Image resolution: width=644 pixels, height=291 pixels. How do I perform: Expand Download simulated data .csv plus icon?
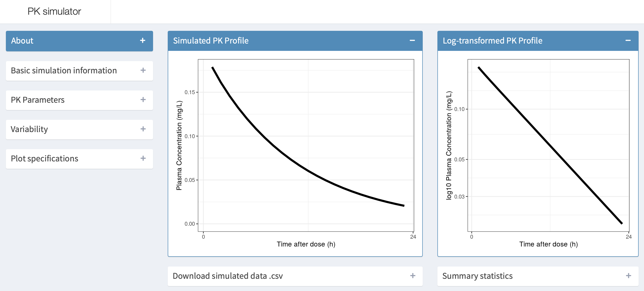(413, 276)
